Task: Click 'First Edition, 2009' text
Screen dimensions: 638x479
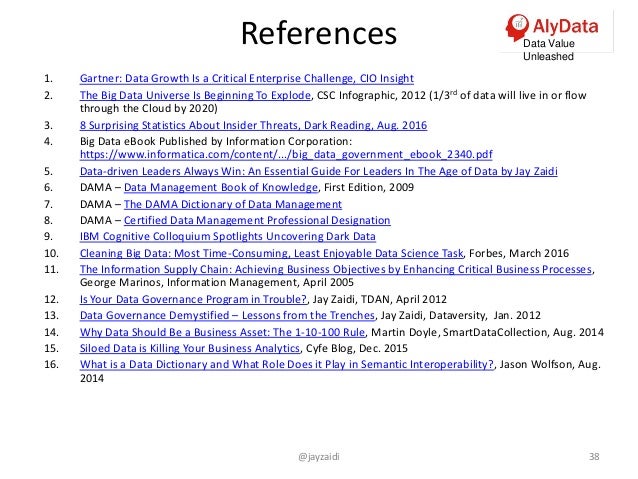Action: (x=369, y=187)
